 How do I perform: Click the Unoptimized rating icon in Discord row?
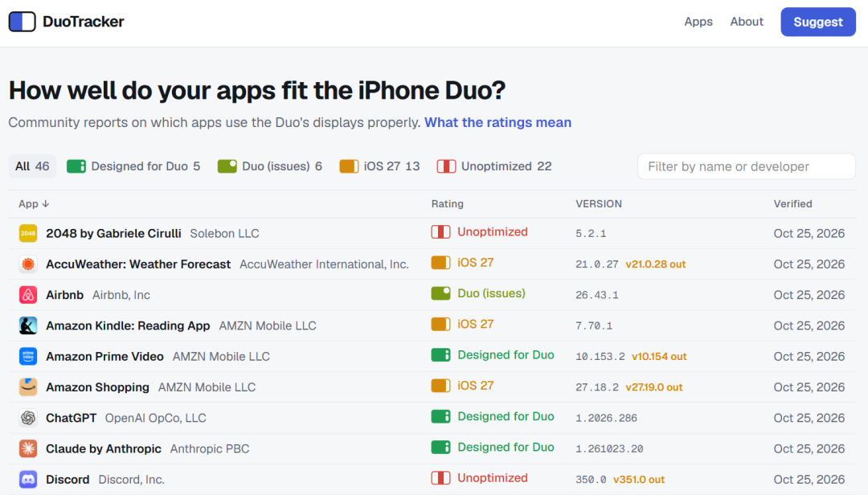tap(440, 478)
